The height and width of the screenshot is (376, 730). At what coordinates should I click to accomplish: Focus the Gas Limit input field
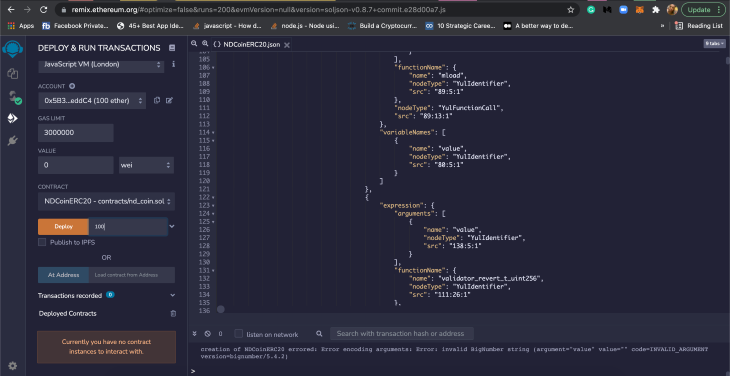coord(76,133)
